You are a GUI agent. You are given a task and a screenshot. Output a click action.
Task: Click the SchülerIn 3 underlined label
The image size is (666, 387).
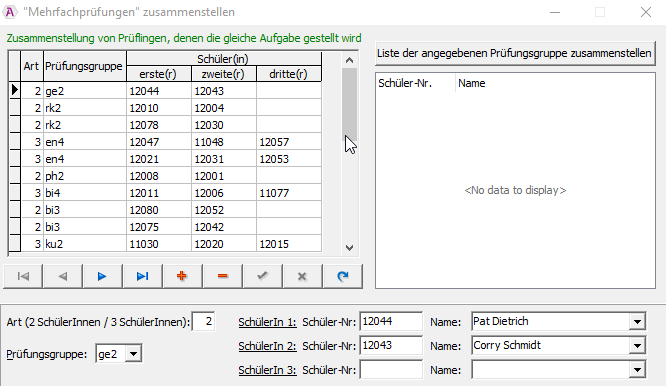coord(267,370)
